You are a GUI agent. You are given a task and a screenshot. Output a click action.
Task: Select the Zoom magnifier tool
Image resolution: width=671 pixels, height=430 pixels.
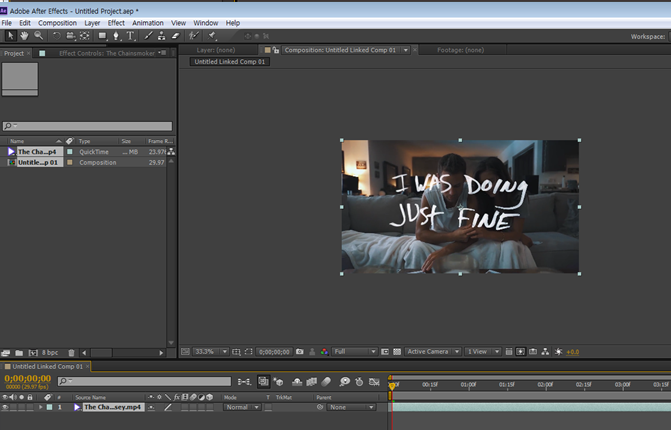(39, 36)
